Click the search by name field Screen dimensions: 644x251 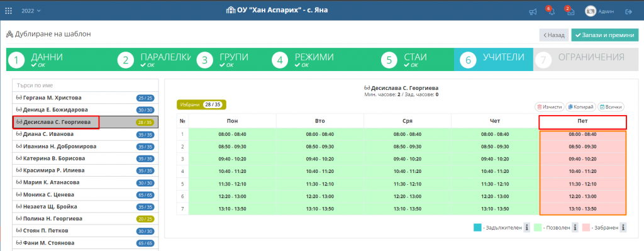click(86, 86)
